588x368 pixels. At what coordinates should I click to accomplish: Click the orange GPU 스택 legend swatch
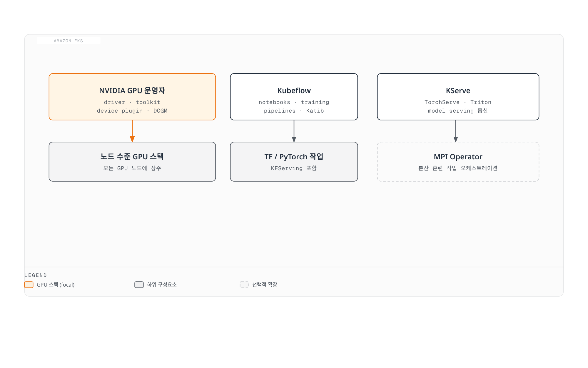coord(29,285)
